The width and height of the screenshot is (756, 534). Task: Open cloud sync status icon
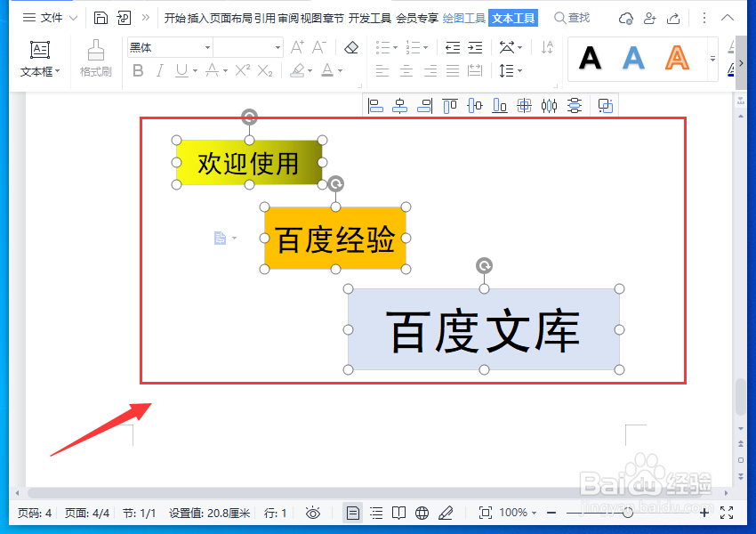pos(626,19)
